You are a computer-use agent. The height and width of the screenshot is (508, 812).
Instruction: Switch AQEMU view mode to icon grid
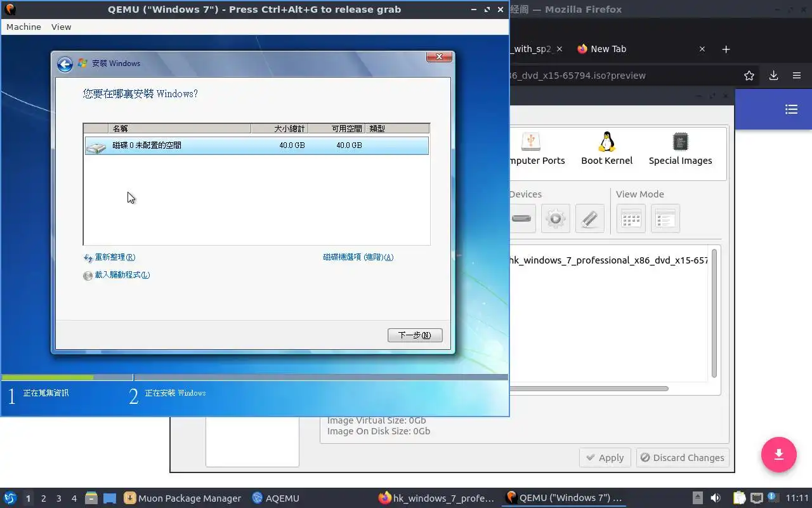(x=631, y=218)
